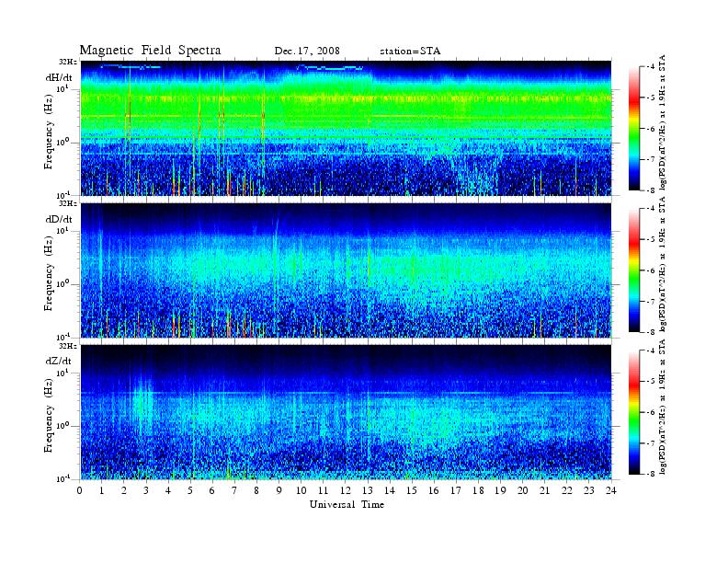The height and width of the screenshot is (563, 728).
Task: Click hour 10 tick on Universal Time axis
Action: [x=301, y=490]
